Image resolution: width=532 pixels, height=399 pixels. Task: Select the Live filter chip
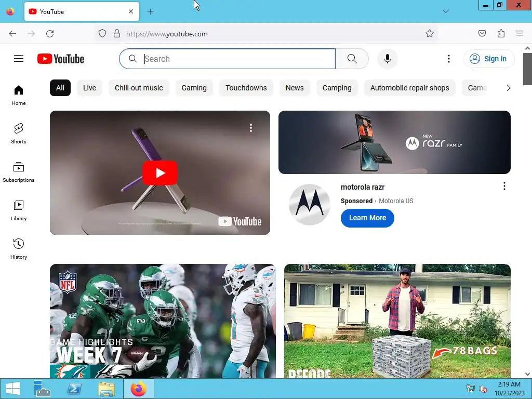pyautogui.click(x=89, y=88)
